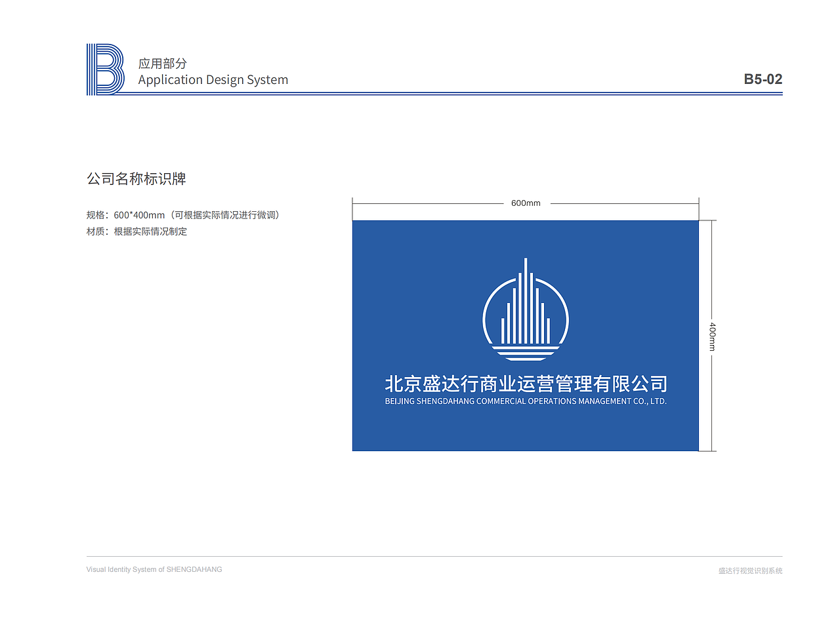Click footer text 'Visual Identity System of SHENGDAHANG'
Viewport: 840px width, 623px height.
point(154,569)
